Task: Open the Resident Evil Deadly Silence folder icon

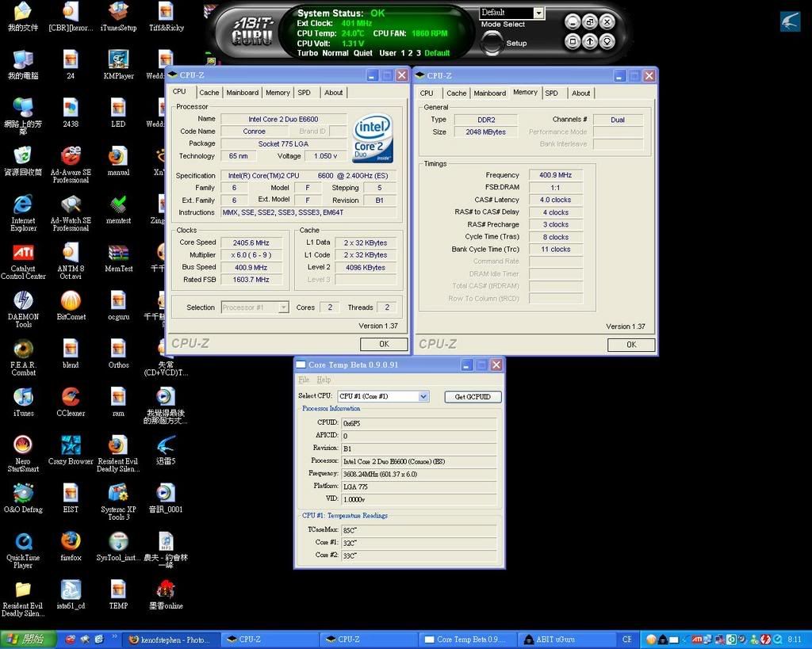Action: coord(23,597)
